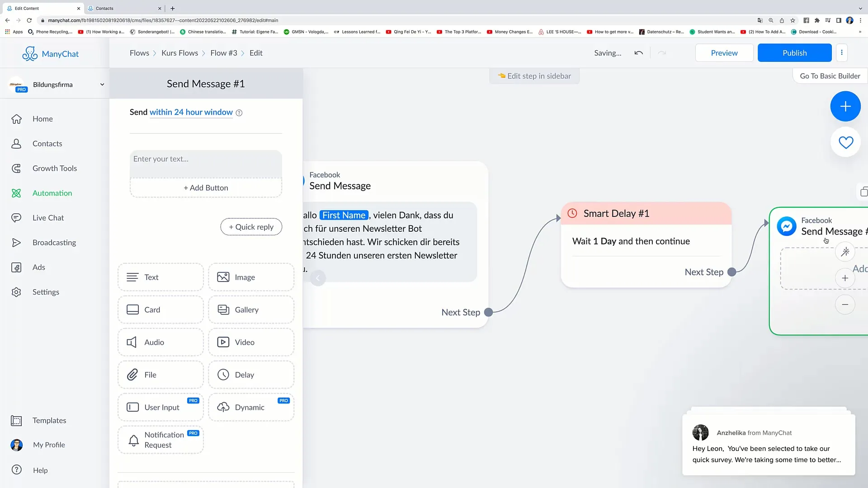This screenshot has width=868, height=488.
Task: Open the Apps bookmarks shortcut
Action: (14, 32)
